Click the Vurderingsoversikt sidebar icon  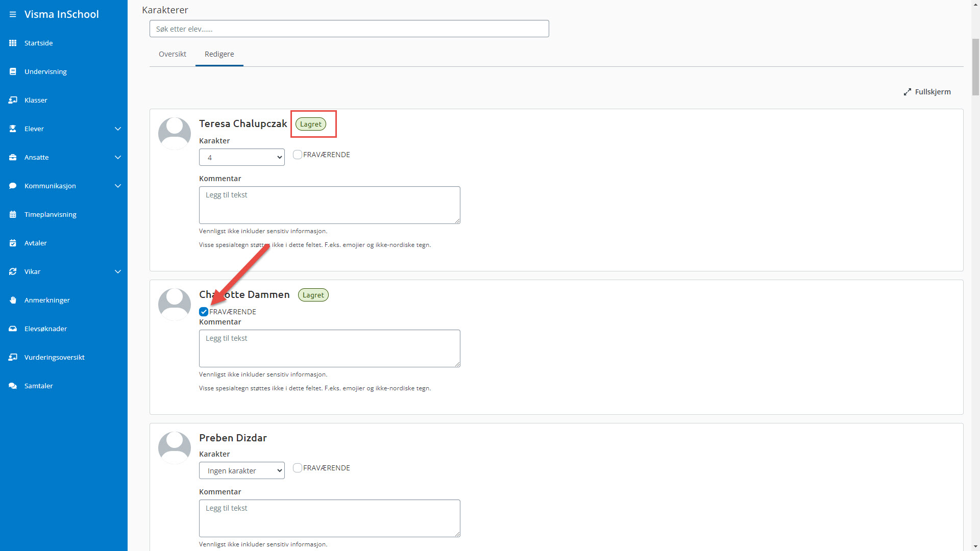coord(13,357)
